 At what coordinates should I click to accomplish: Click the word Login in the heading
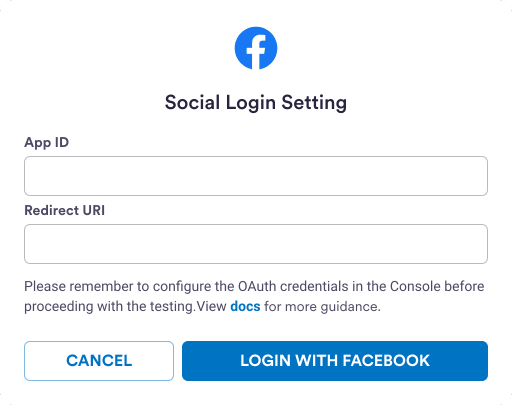pos(251,102)
